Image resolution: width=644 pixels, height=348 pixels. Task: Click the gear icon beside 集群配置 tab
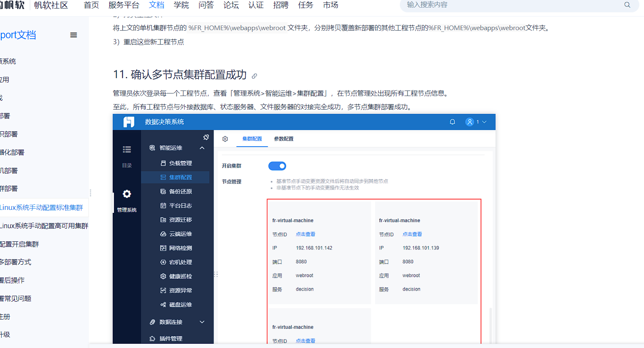225,139
